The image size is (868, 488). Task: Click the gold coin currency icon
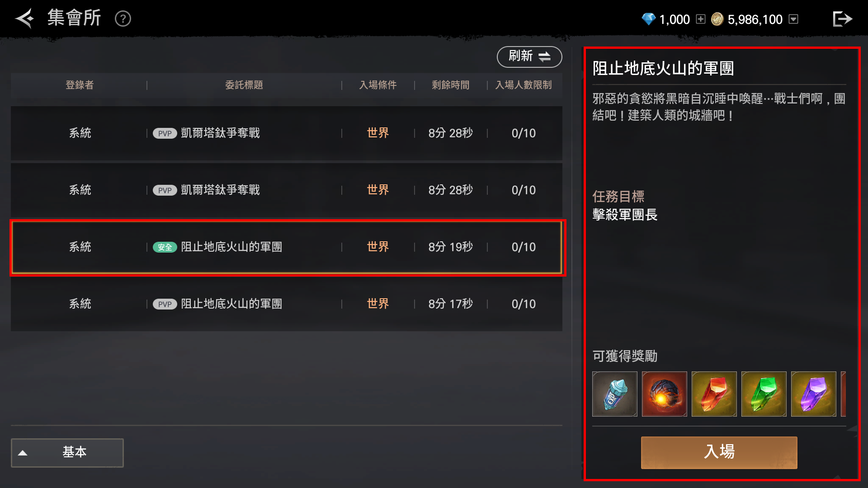tap(717, 19)
